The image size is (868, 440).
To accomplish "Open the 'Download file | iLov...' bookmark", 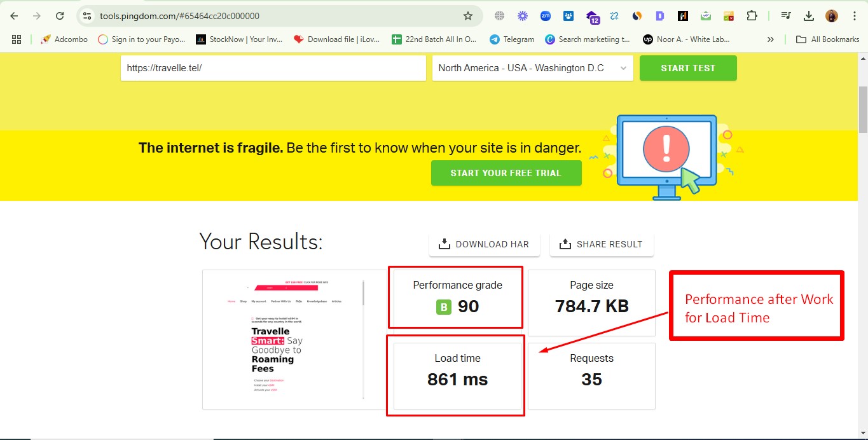I will pos(336,39).
